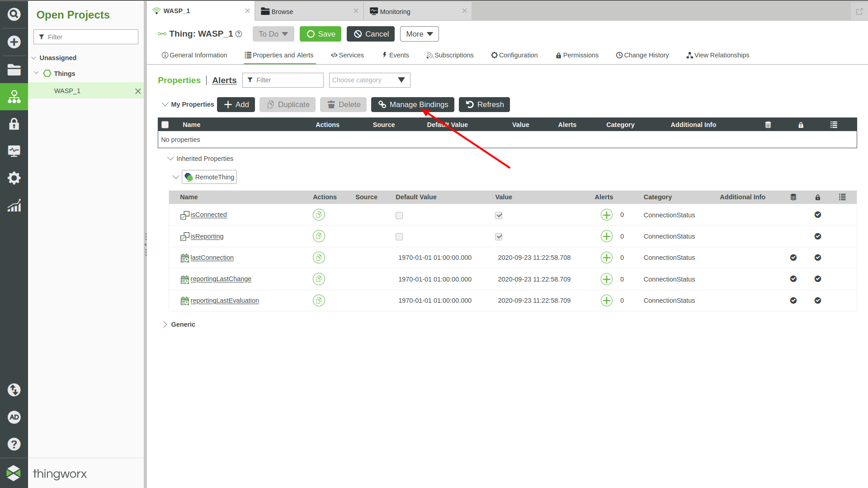
Task: Click the isReporting property action icon
Action: pos(318,235)
